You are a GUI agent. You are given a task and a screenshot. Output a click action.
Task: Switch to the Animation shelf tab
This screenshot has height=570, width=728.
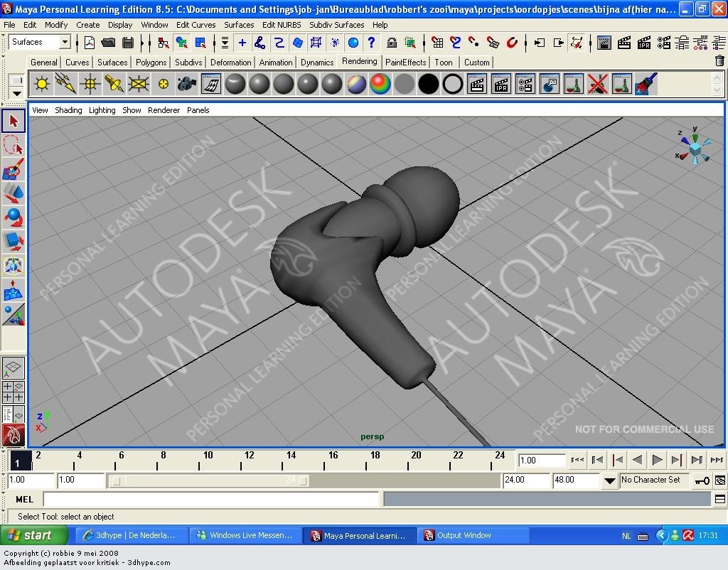click(x=276, y=63)
